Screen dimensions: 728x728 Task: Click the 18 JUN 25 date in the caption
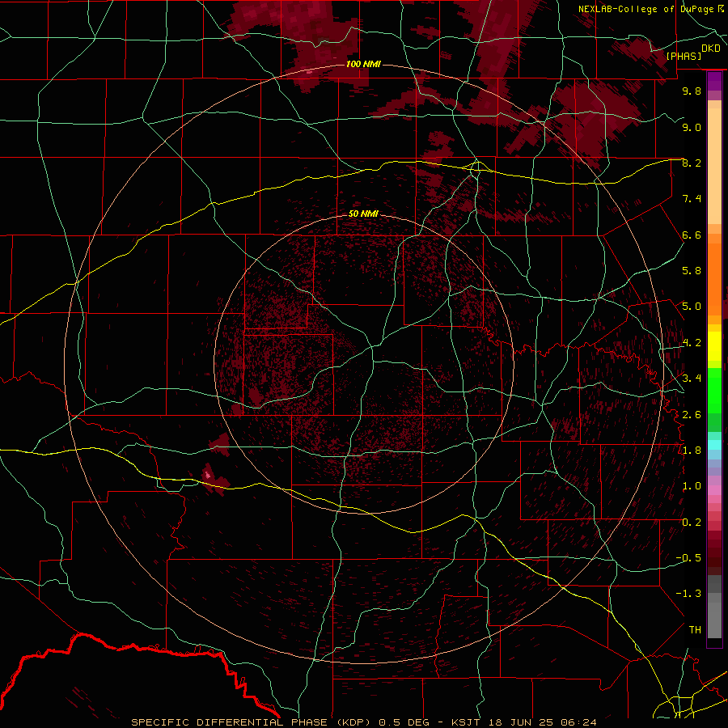pos(520,722)
